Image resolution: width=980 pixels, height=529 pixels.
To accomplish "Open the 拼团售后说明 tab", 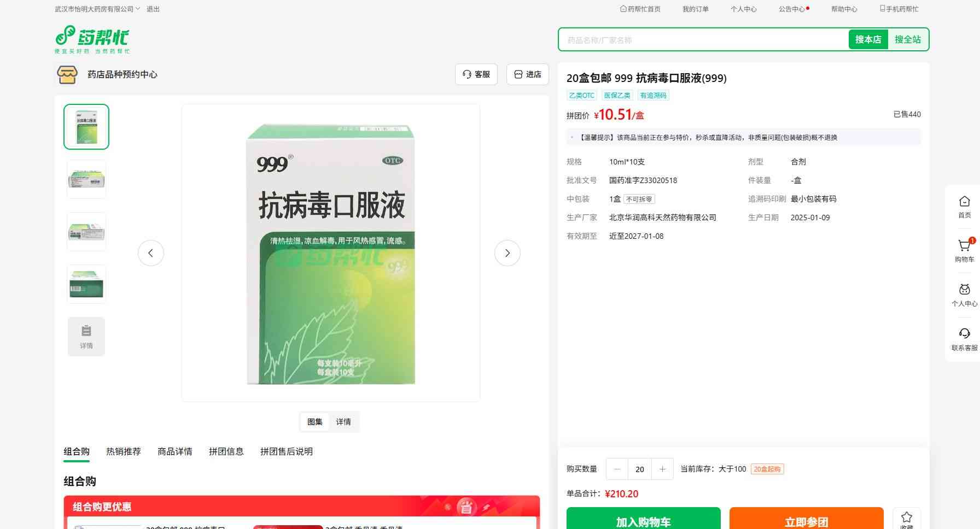I will pyautogui.click(x=286, y=451).
